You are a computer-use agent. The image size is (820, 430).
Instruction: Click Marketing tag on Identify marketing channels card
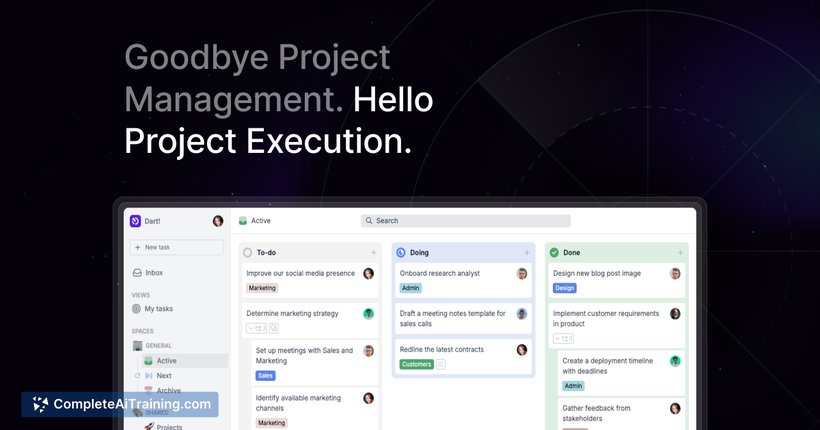pyautogui.click(x=271, y=423)
